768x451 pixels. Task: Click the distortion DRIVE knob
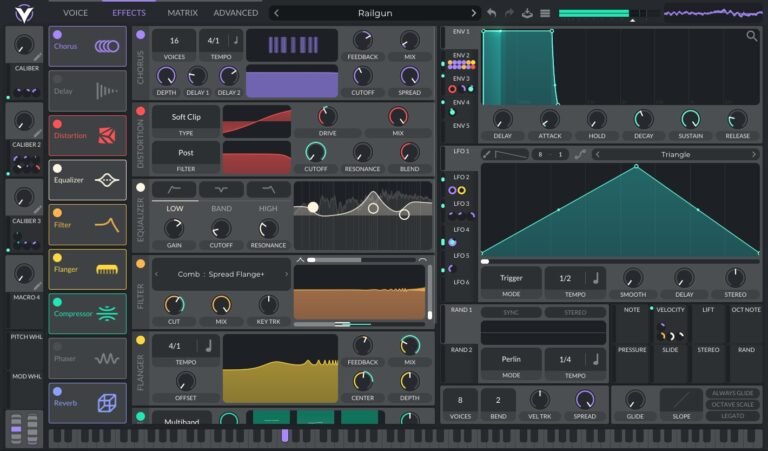click(x=327, y=117)
